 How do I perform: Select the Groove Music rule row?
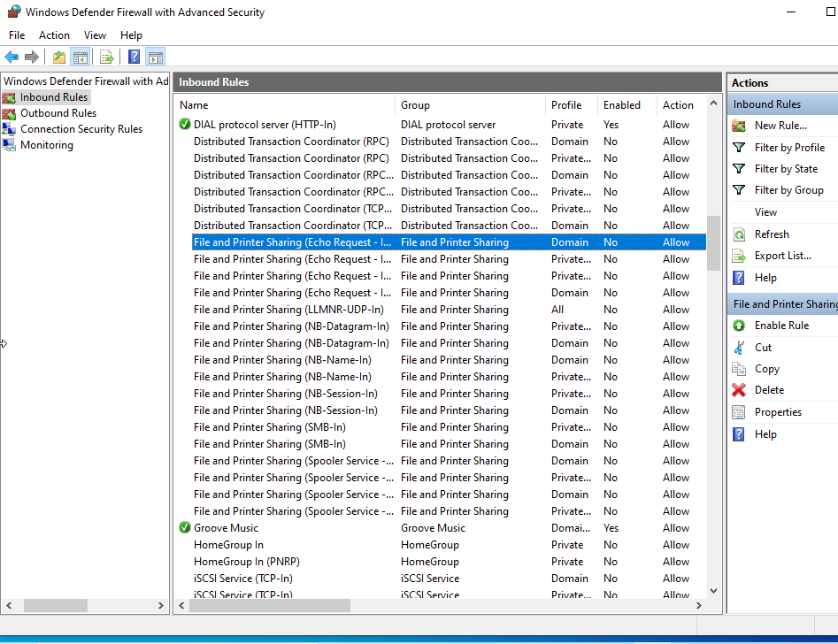coord(227,528)
